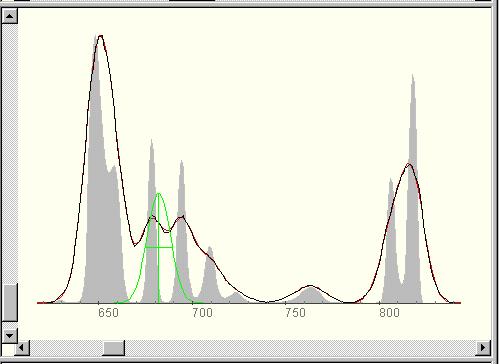Viewport: 499px width, 364px height.
Task: Click the green Gaussian peak marker
Action: point(159,248)
